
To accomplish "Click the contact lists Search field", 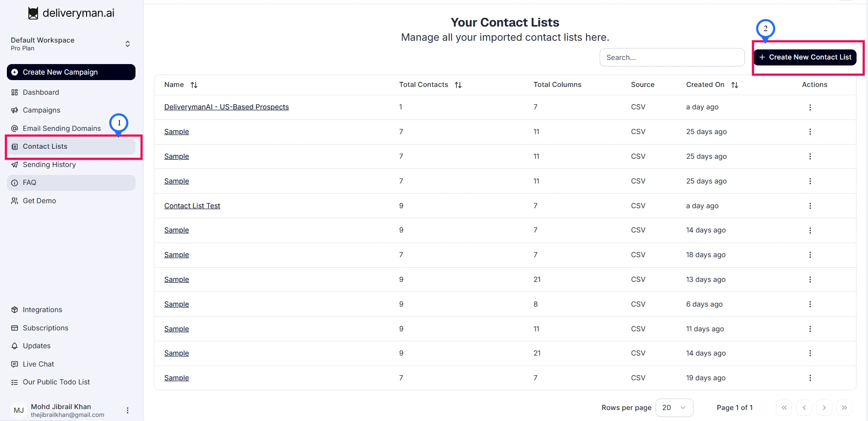I will (x=672, y=58).
